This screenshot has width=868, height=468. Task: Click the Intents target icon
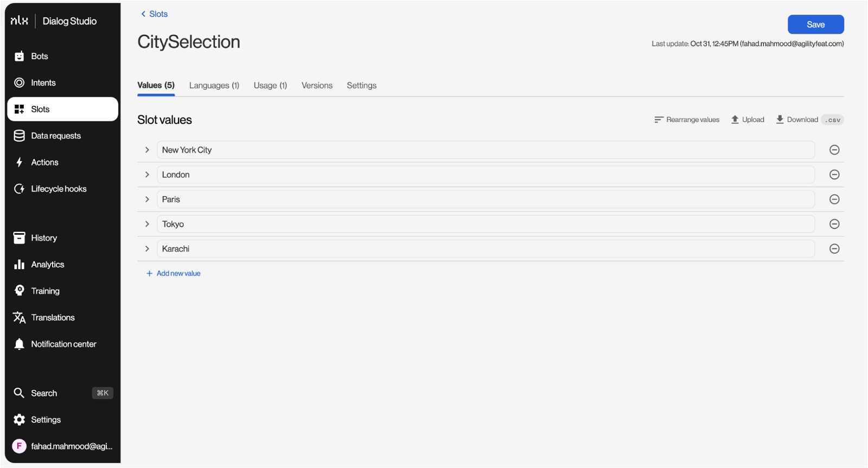click(20, 83)
